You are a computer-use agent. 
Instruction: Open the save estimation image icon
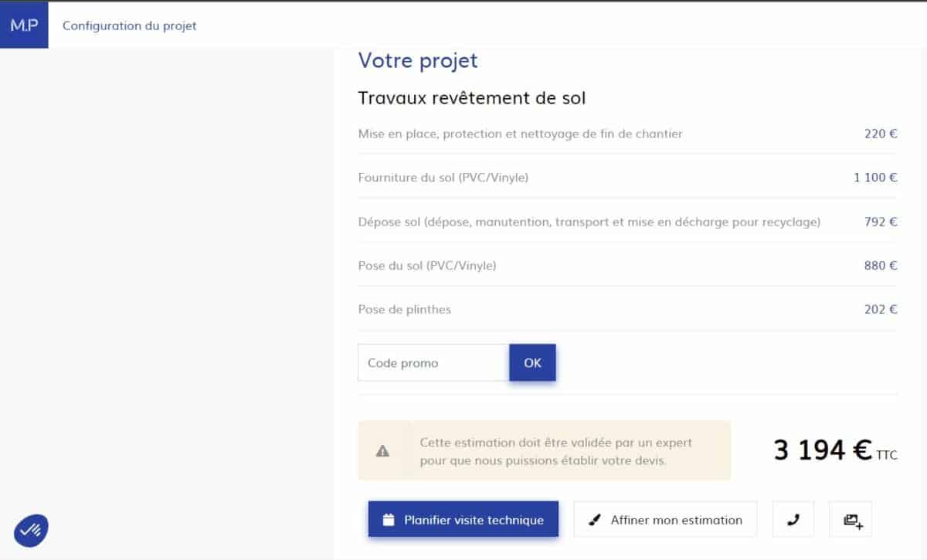[850, 518]
